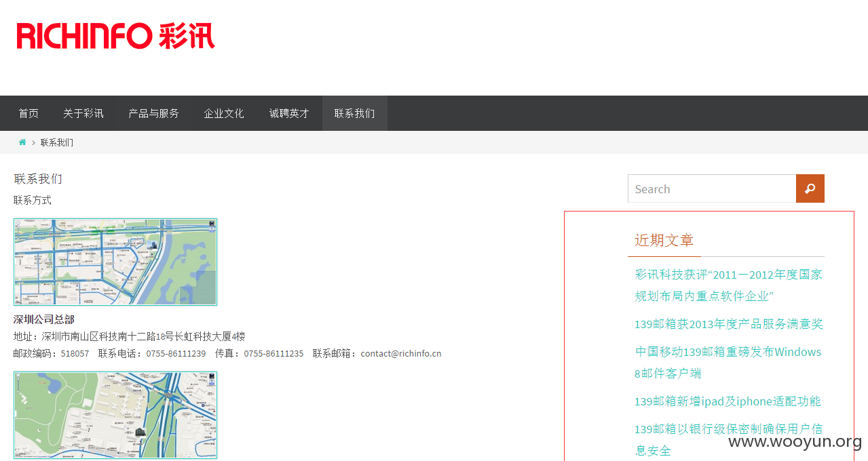The height and width of the screenshot is (461, 868).
Task: Open article 中国移动139邮箱重磅发布Windows 8邮件客户端
Action: [x=728, y=363]
